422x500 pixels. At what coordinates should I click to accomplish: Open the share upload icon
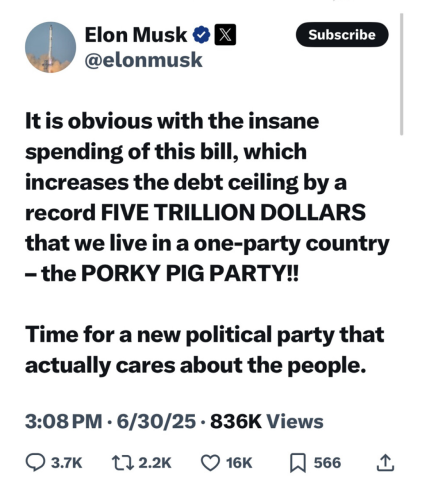[x=385, y=463]
